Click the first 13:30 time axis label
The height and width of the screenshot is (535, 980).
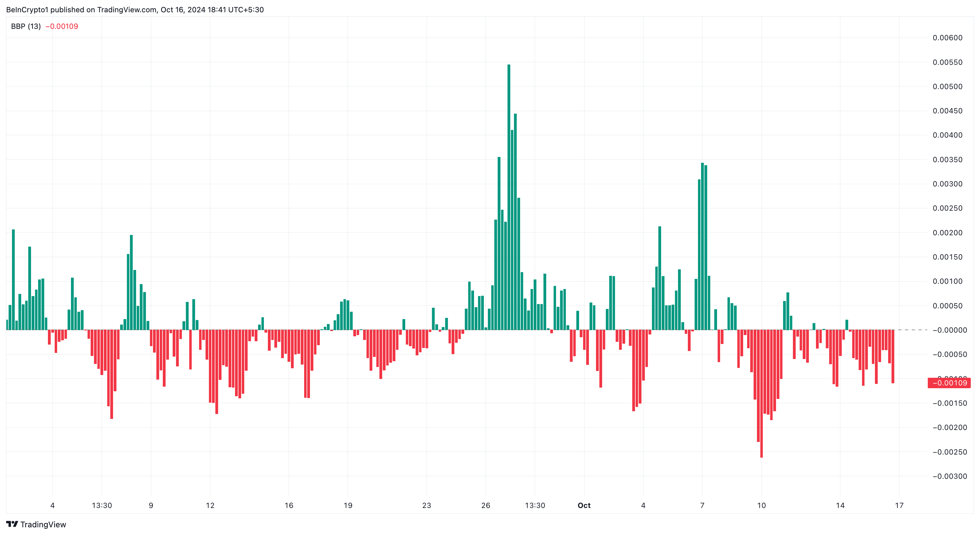coord(102,505)
